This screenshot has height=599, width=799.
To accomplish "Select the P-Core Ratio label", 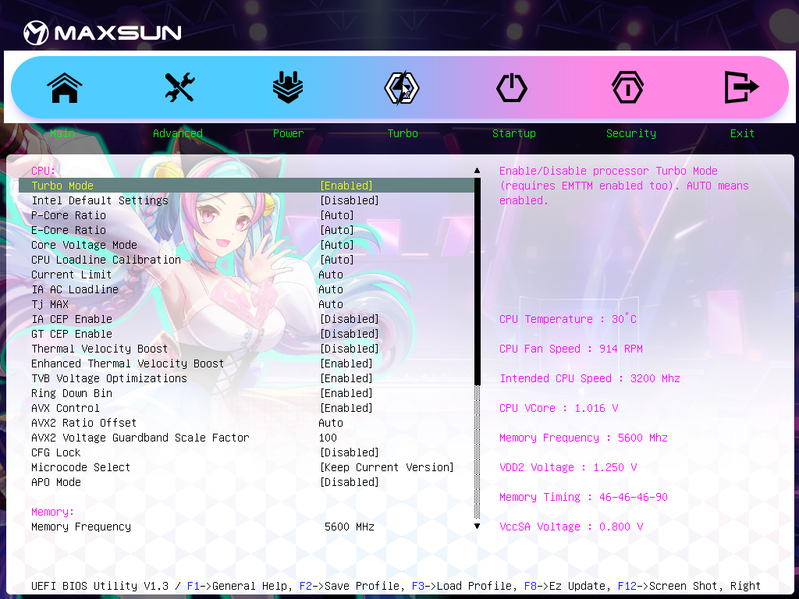I will [x=68, y=215].
